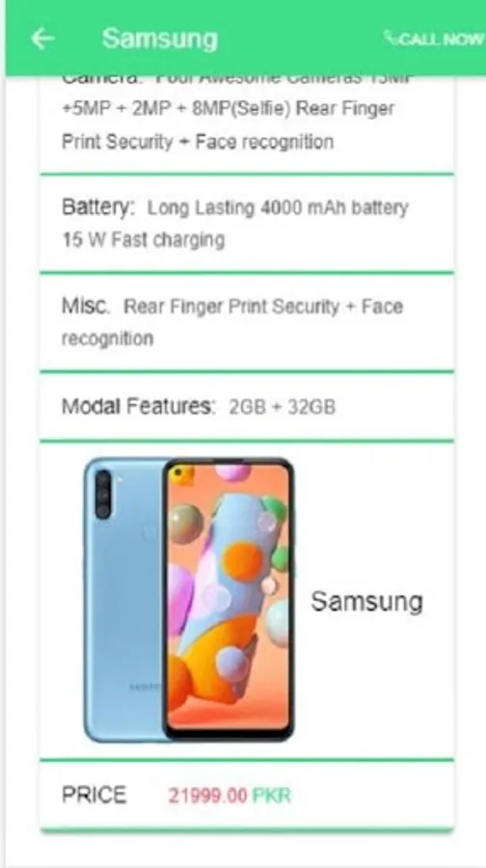The image size is (486, 868).
Task: Tap the back arrow icon
Action: (x=42, y=39)
